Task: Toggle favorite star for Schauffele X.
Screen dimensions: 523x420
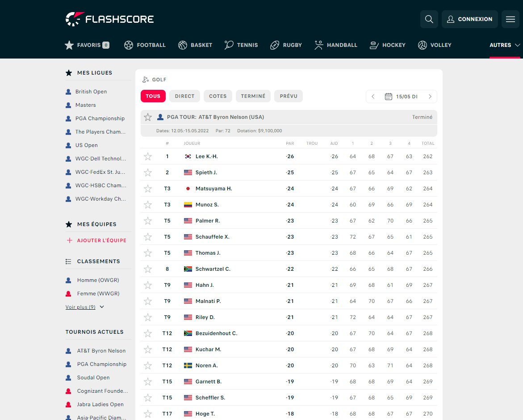Action: coord(148,237)
